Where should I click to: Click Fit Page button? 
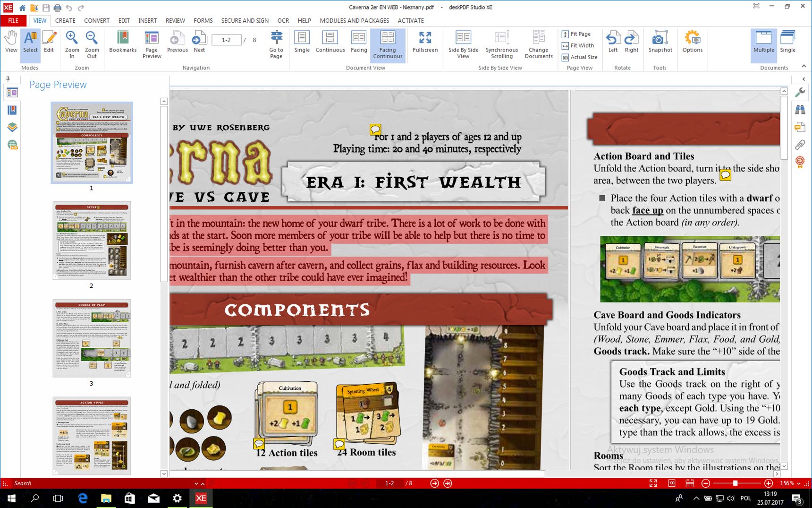pos(576,34)
